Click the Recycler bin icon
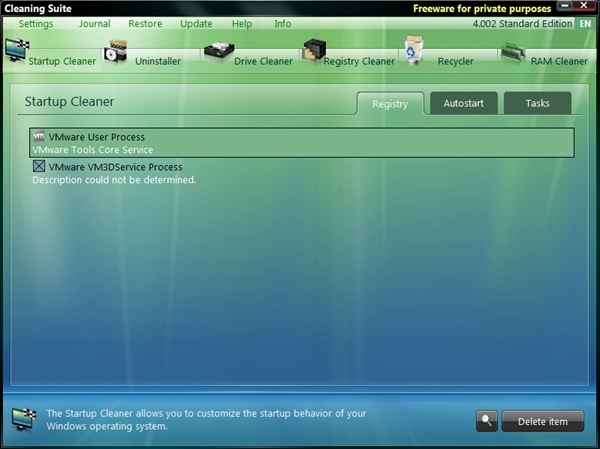The width and height of the screenshot is (600, 449). click(x=413, y=50)
